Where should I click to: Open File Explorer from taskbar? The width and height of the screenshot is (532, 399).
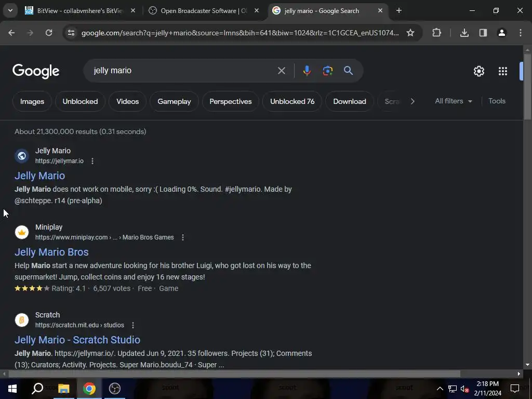coord(63,389)
